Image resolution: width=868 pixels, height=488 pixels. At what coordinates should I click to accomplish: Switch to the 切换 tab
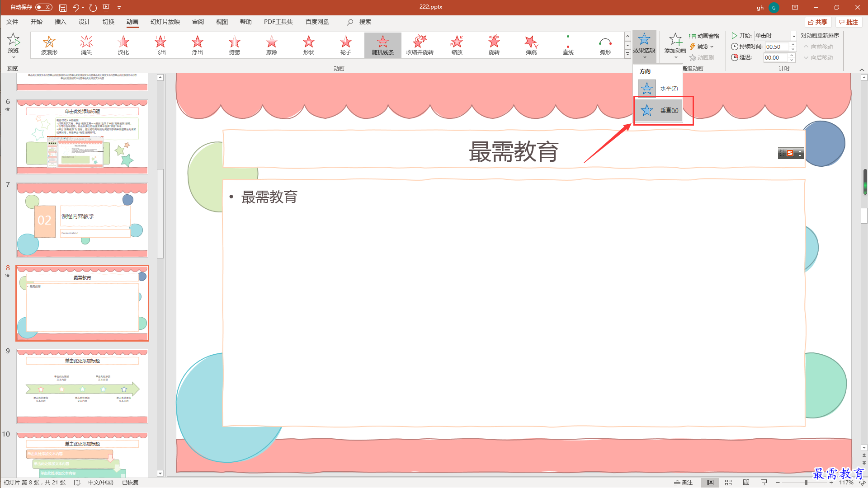tap(108, 22)
